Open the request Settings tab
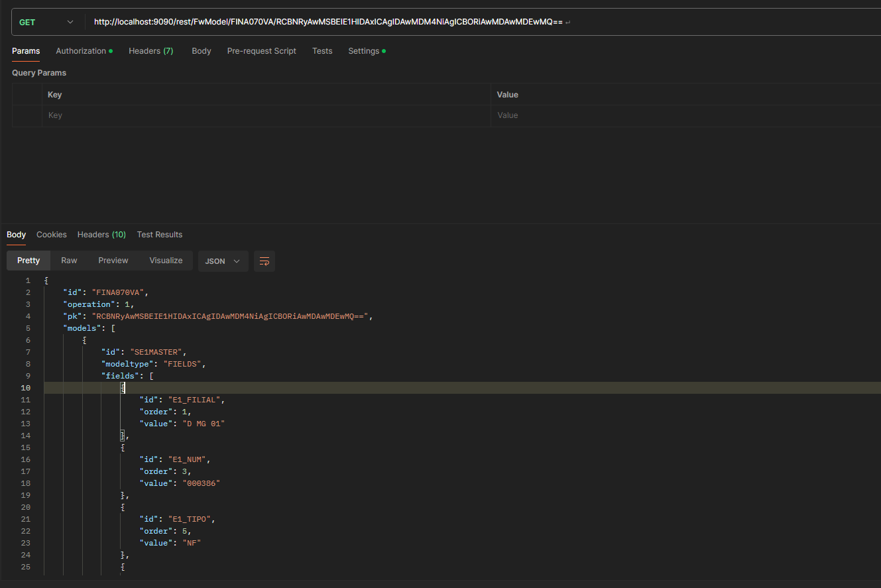Screen dimensions: 881x588 pos(366,51)
